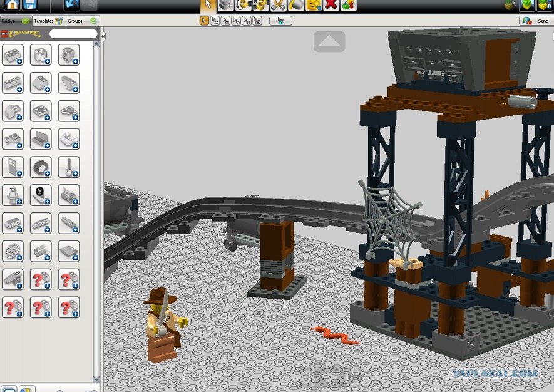Click the red and green bricks tool

(349, 5)
